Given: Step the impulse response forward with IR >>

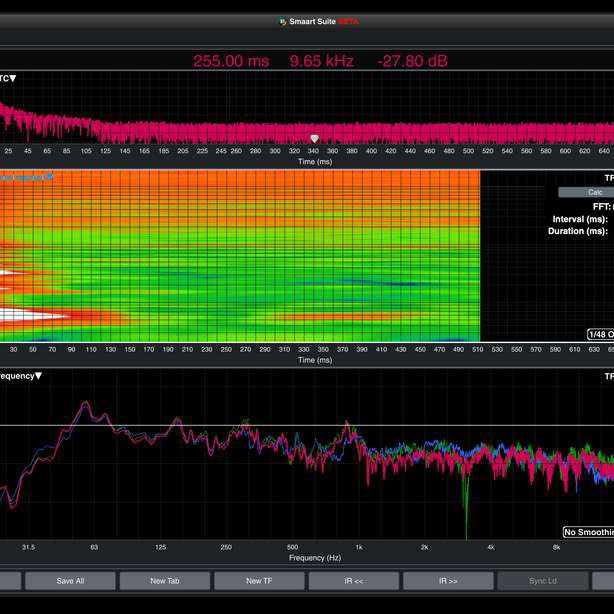Looking at the screenshot, I should (447, 580).
